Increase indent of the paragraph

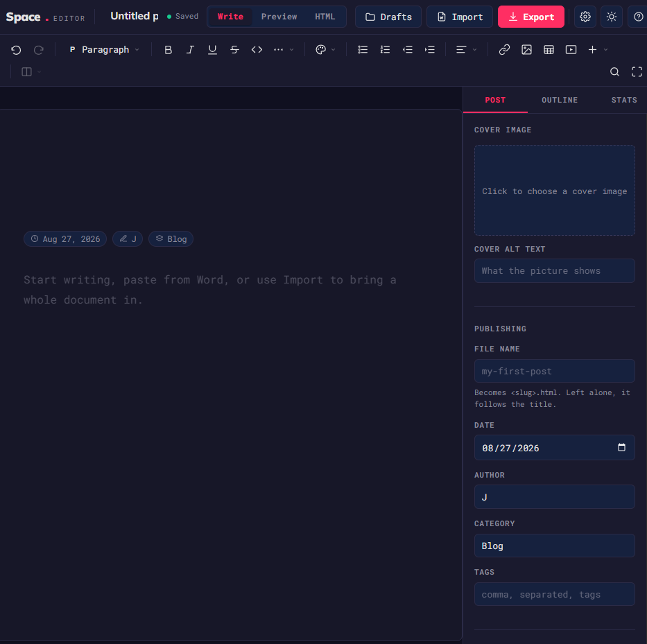coord(429,50)
